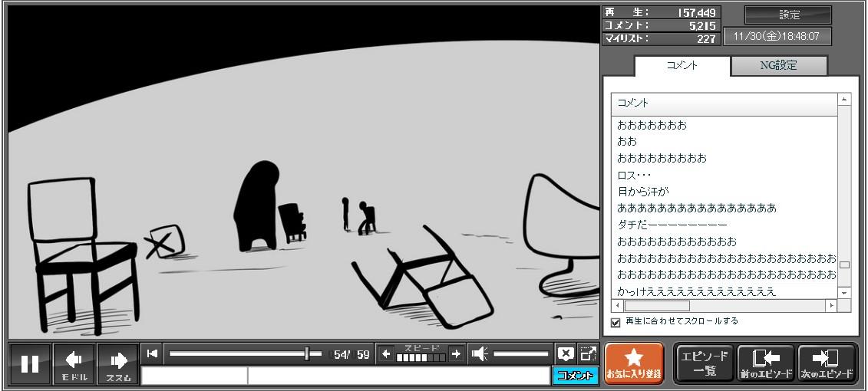This screenshot has width=868, height=391.
Task: Go to next episode
Action: [x=826, y=363]
